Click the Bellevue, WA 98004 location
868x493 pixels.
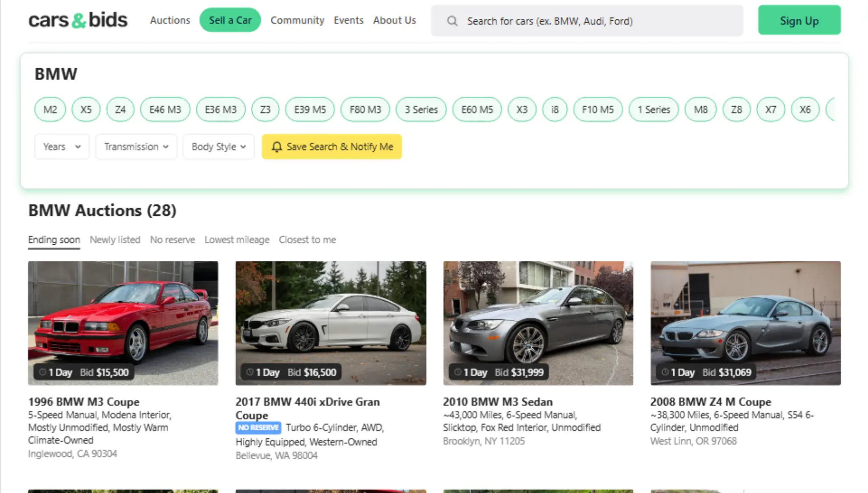(x=276, y=455)
